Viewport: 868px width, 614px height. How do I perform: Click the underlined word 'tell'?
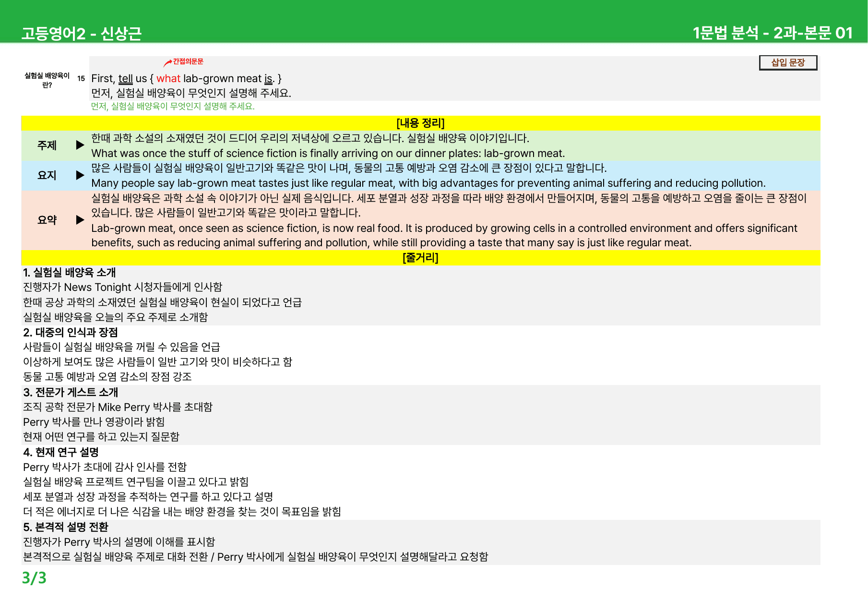126,78
